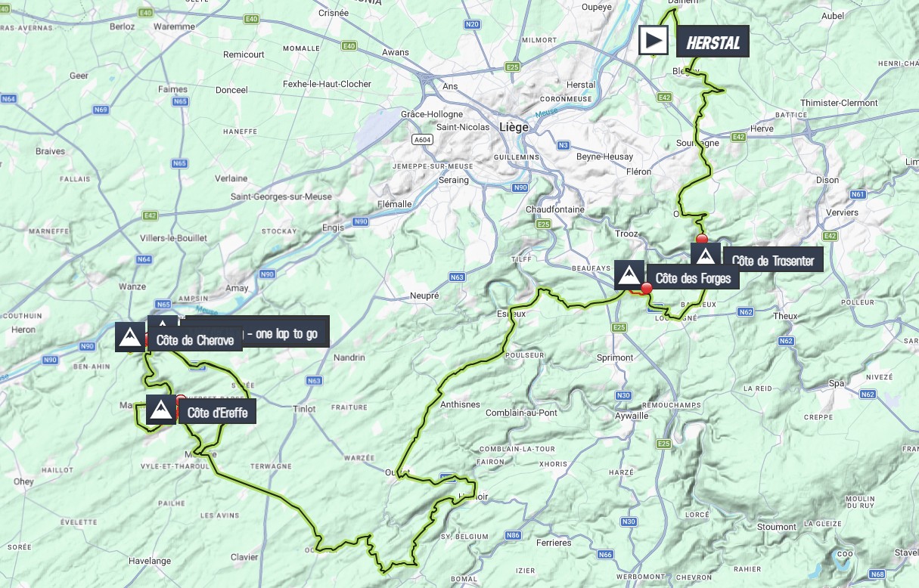Viewport: 919px width, 588px height.
Task: Select the Côte de Cherave mountain icon
Action: (129, 337)
